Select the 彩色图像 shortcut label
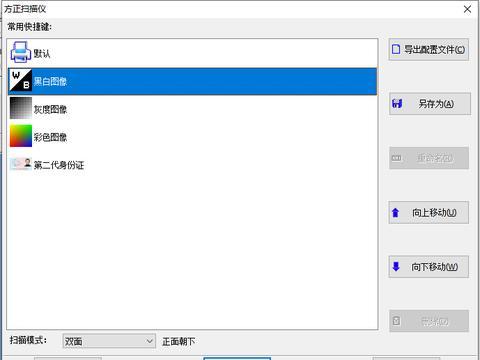480x360 pixels. tap(50, 137)
